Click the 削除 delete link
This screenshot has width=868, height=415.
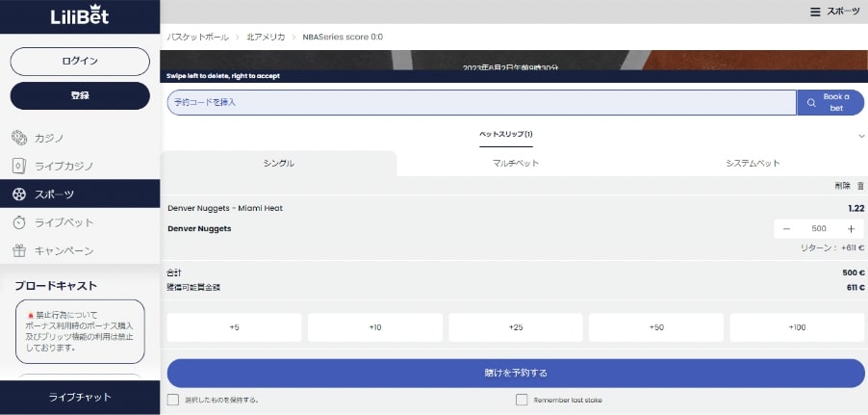click(x=843, y=186)
